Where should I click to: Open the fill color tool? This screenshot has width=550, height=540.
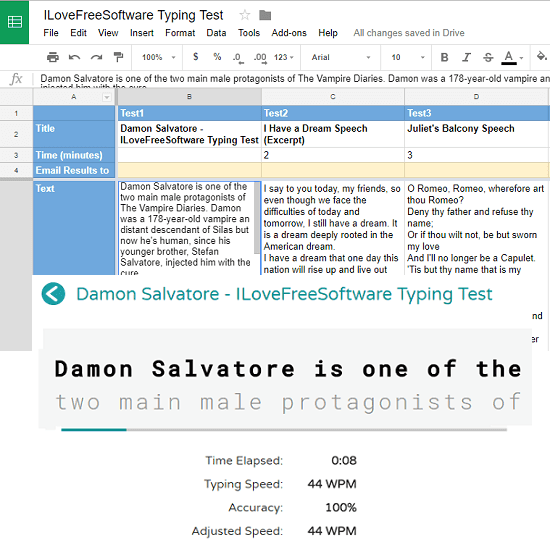point(542,56)
